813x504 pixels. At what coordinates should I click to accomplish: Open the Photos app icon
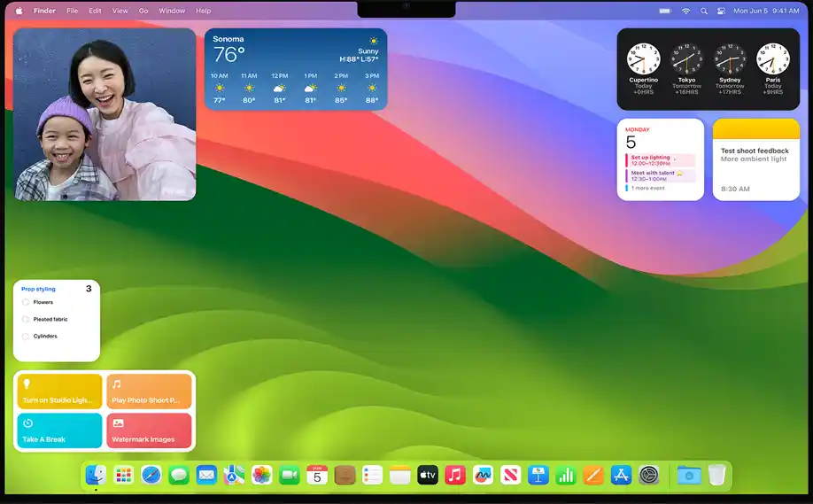261,476
